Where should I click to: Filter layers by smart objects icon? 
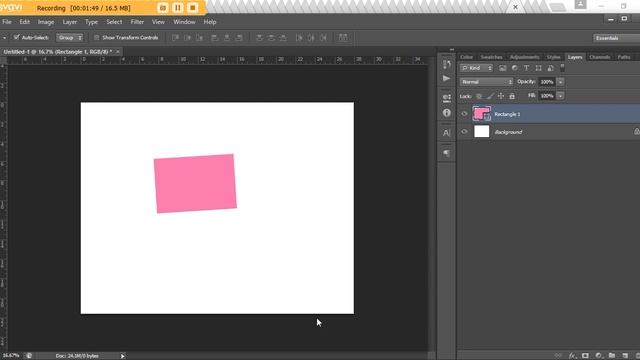551,68
